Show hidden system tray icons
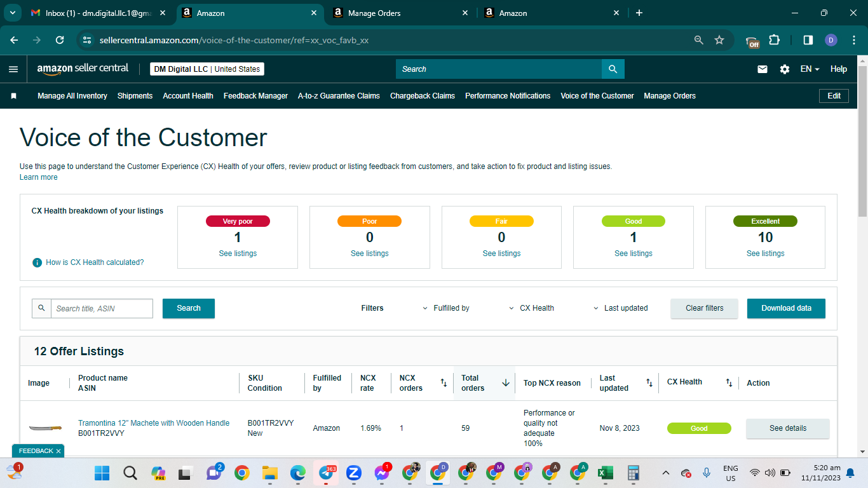 coord(666,473)
